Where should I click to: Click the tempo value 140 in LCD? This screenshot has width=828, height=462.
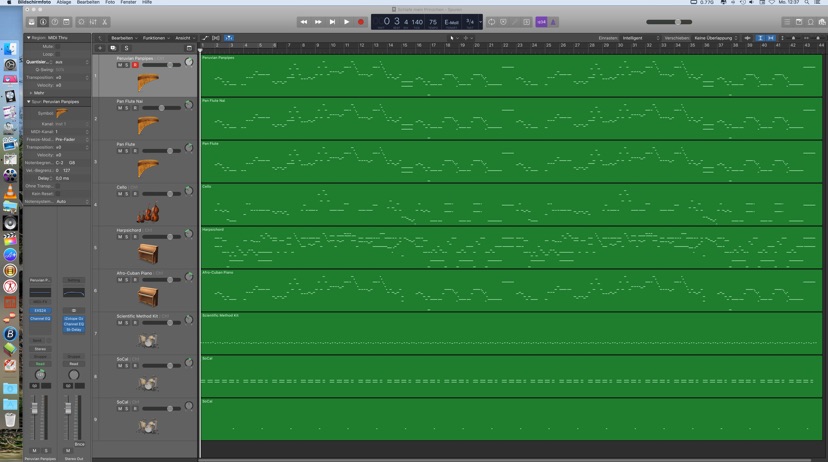tap(417, 22)
